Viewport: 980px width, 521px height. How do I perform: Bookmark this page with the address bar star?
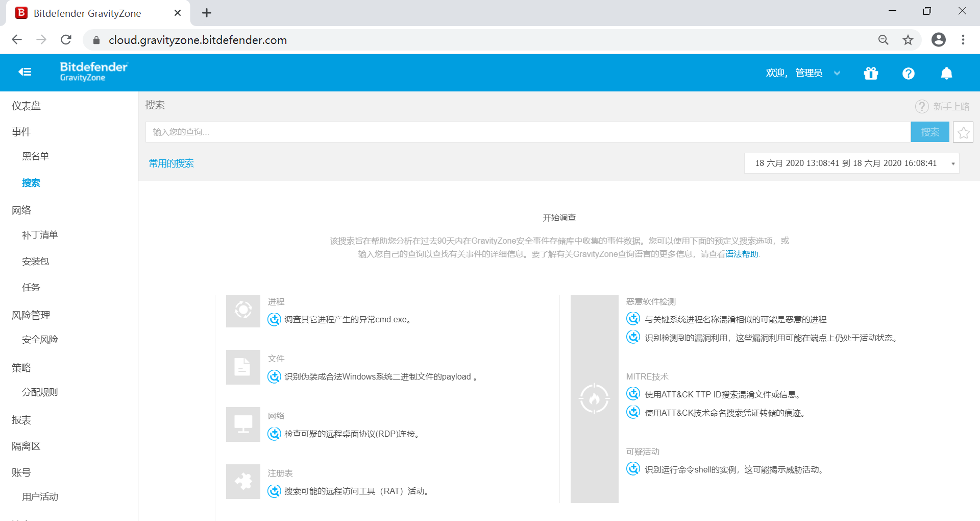tap(908, 40)
